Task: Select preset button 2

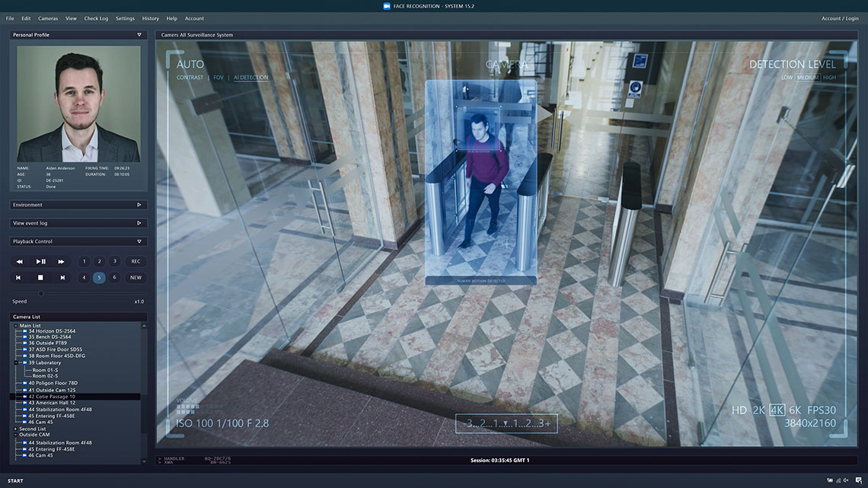Action: (100, 261)
